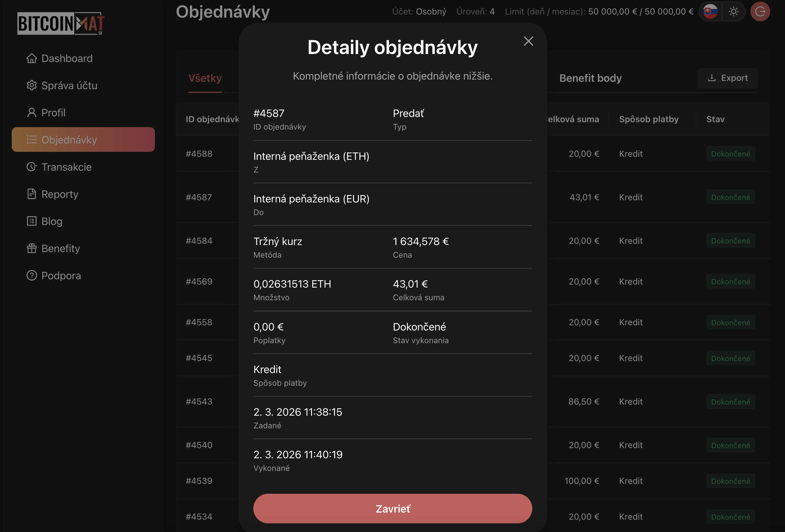Open Správa účtu settings
Image resolution: width=785 pixels, height=532 pixels.
(x=69, y=85)
